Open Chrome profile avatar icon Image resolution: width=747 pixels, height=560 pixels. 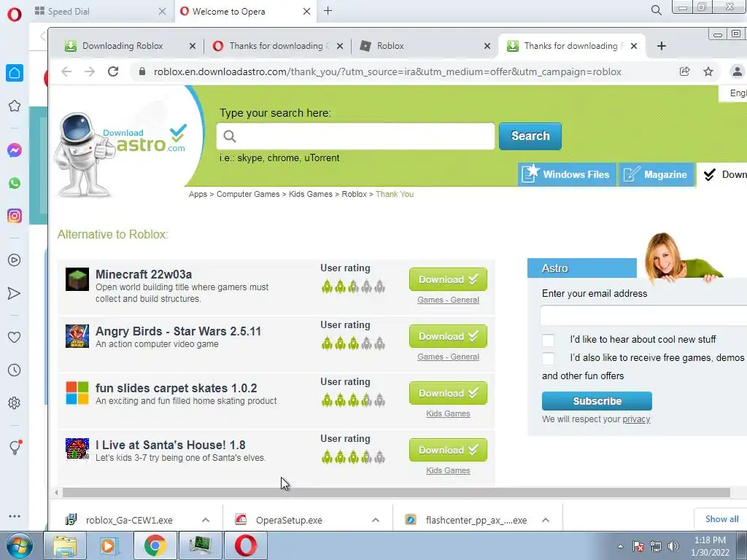pos(737,71)
